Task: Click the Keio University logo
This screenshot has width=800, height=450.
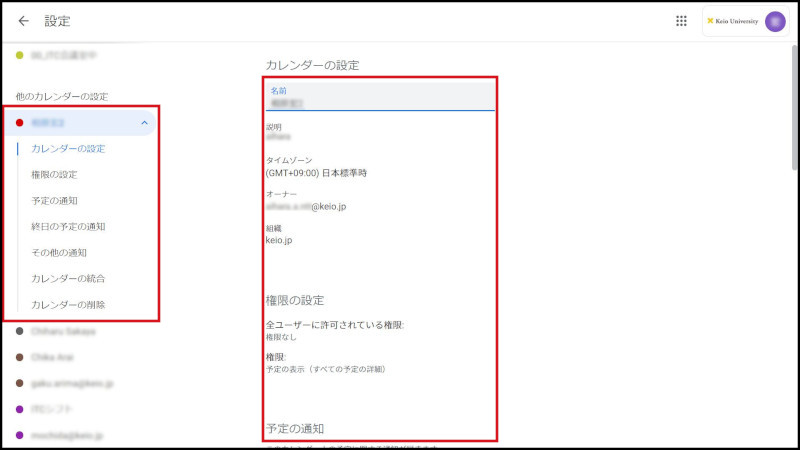Action: click(x=732, y=21)
